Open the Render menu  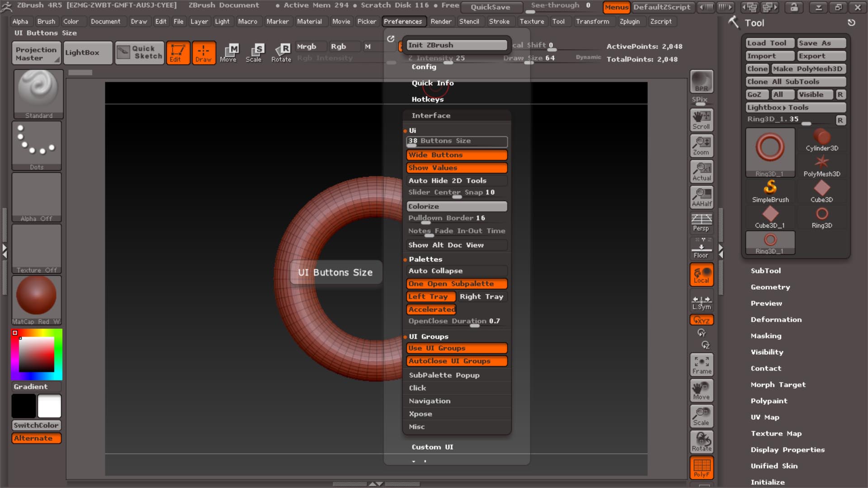[x=441, y=21]
